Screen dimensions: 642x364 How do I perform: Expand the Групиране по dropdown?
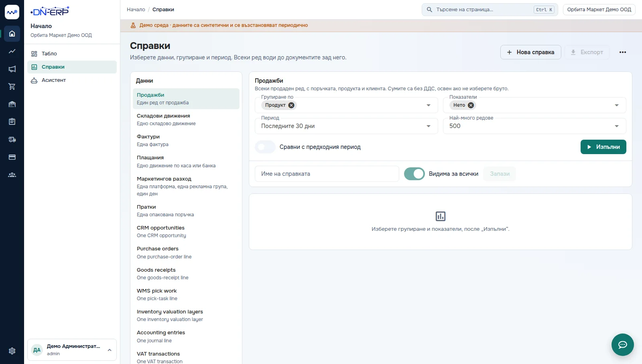pos(429,105)
